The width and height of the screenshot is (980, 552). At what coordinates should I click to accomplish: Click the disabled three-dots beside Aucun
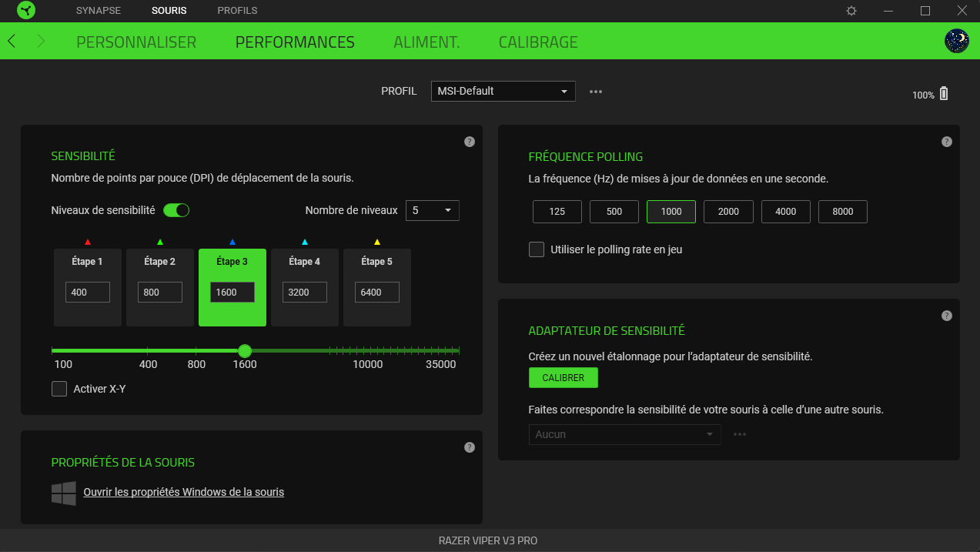click(740, 434)
